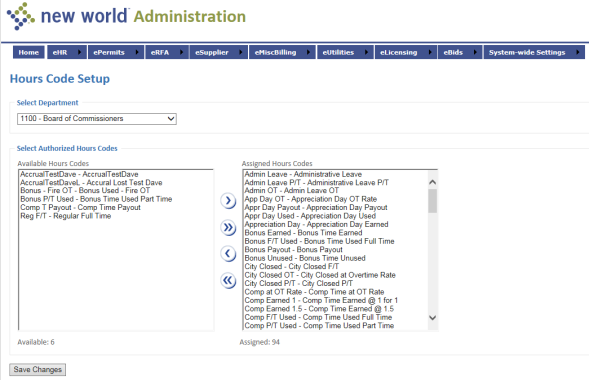This screenshot has width=589, height=380.
Task: Click the Save Changes button
Action: coord(38,369)
